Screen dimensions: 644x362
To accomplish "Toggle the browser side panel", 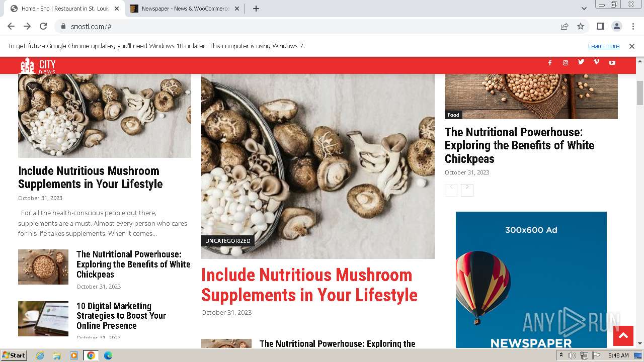I will [600, 26].
